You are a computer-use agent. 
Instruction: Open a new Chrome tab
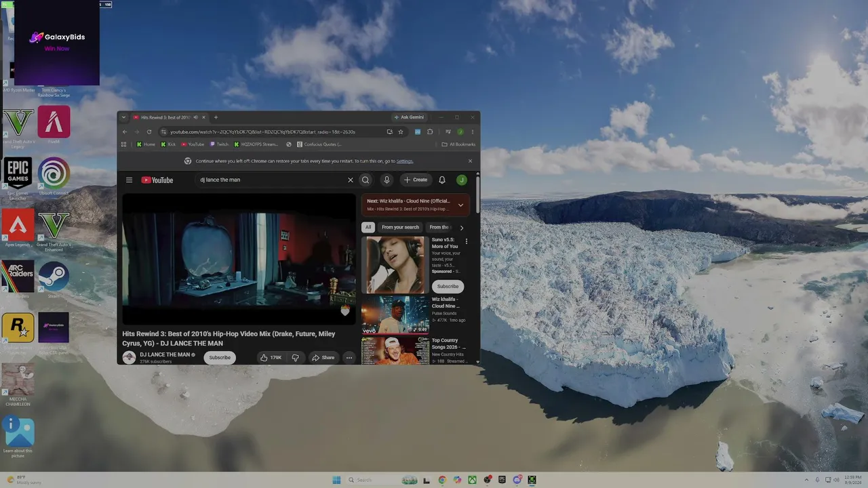(x=216, y=117)
